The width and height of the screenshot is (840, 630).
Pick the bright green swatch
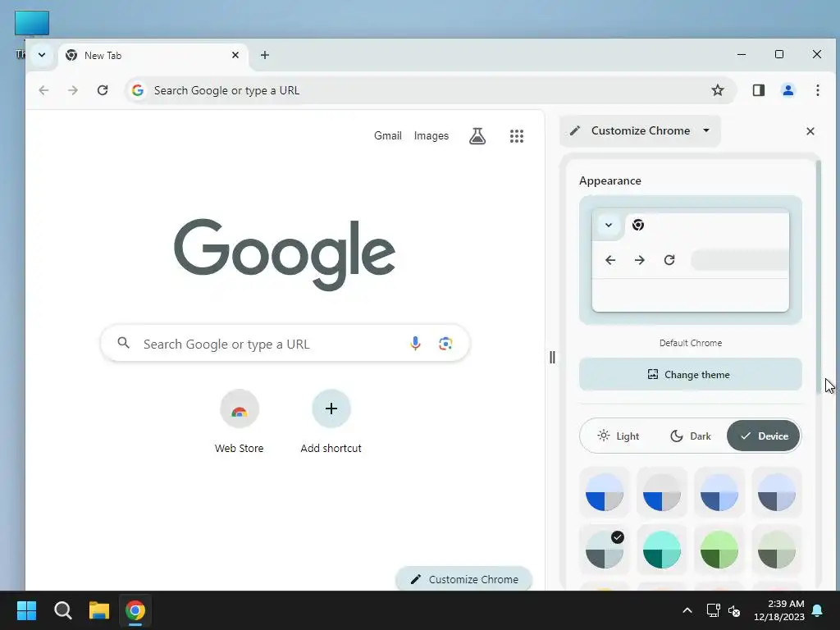[x=719, y=550]
